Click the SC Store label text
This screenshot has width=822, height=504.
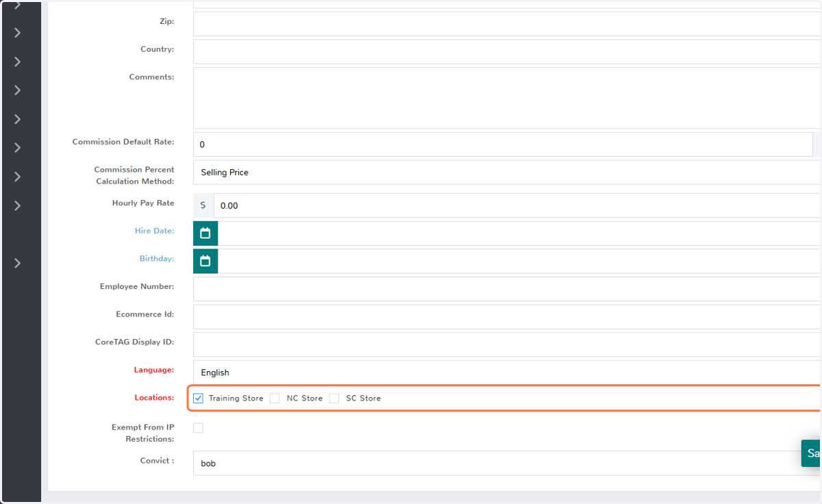pyautogui.click(x=363, y=399)
